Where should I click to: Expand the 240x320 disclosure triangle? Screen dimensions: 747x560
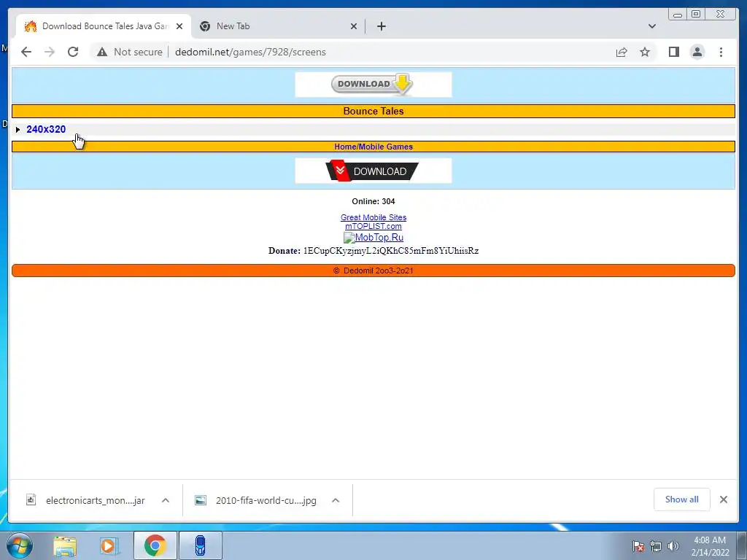(x=18, y=130)
